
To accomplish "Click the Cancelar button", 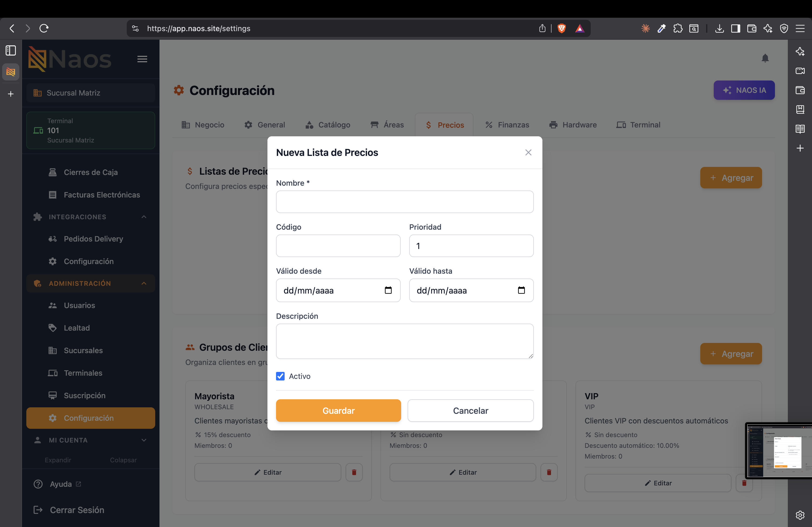I will point(470,411).
